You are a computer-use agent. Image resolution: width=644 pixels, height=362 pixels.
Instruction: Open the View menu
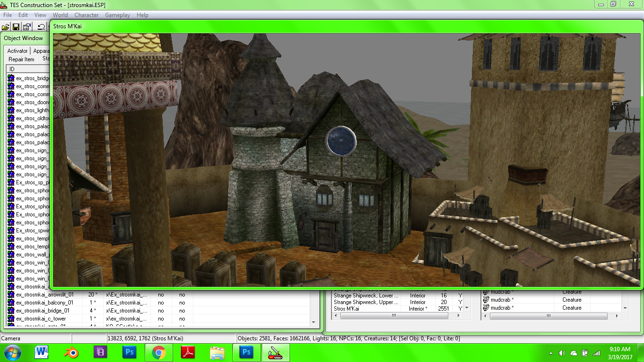click(x=40, y=15)
